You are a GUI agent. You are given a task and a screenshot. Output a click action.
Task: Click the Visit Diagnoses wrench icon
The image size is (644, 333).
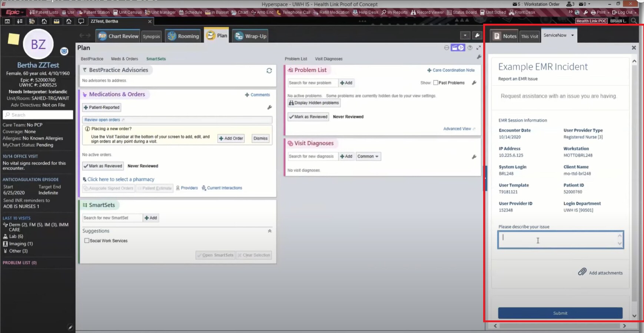474,157
